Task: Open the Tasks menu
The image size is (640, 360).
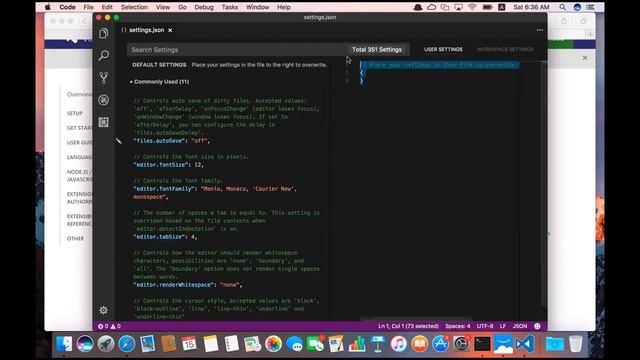Action: 230,7
